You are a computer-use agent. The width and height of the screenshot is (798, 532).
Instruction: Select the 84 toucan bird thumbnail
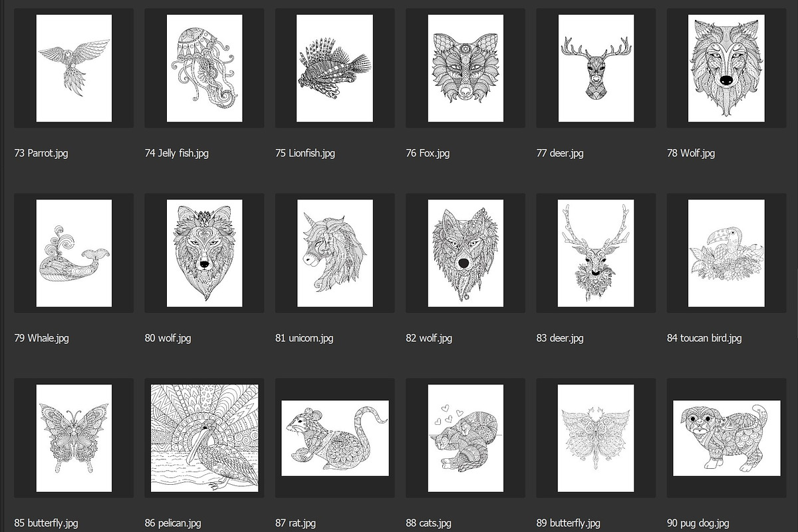pos(727,253)
